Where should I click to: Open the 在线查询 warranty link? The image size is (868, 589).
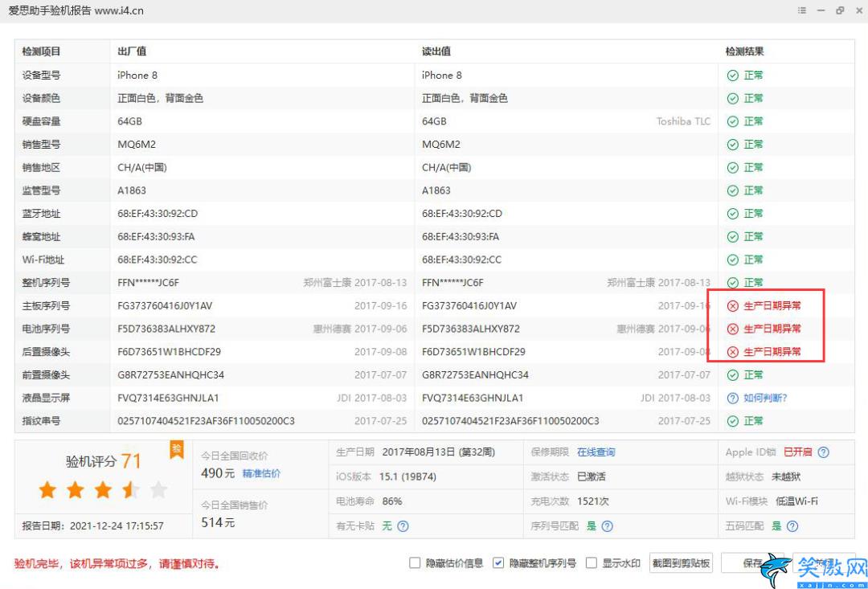click(x=596, y=452)
